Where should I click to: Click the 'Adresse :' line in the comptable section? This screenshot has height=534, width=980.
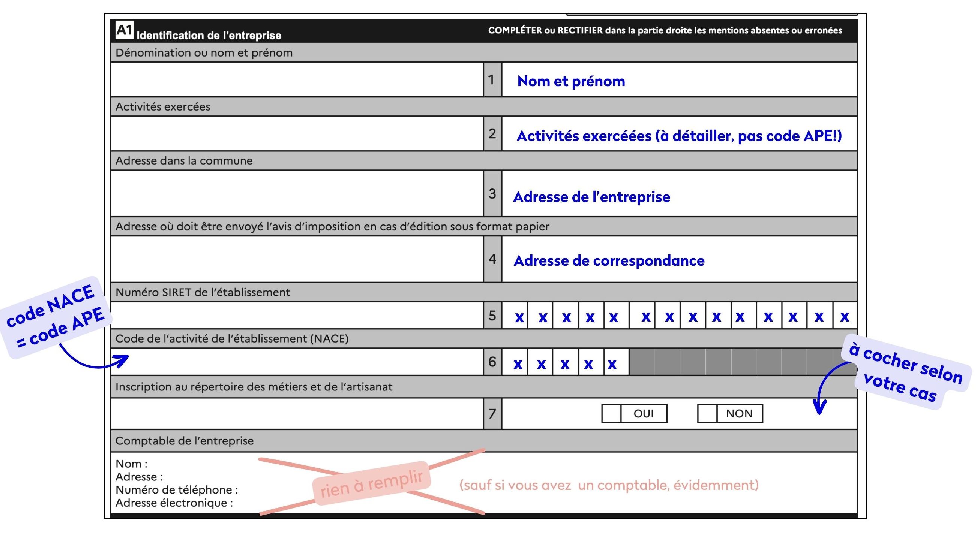point(139,477)
